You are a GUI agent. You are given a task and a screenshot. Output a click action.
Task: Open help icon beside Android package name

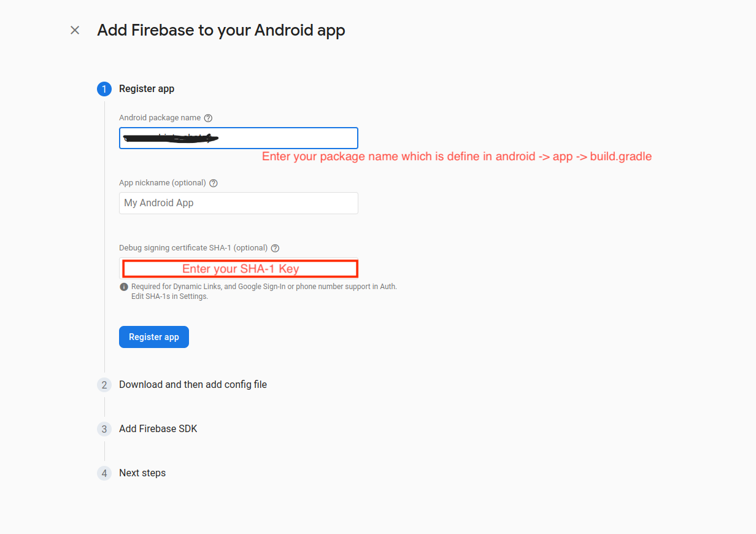click(208, 118)
